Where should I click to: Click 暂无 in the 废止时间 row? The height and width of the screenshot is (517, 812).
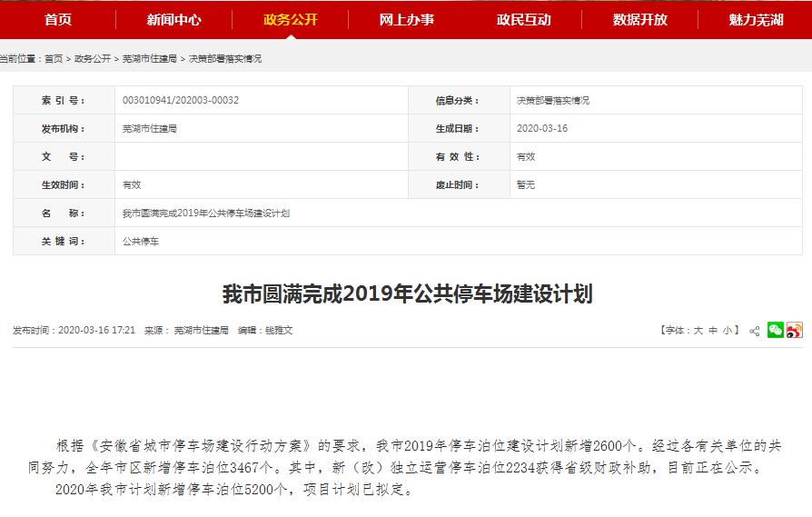[526, 184]
